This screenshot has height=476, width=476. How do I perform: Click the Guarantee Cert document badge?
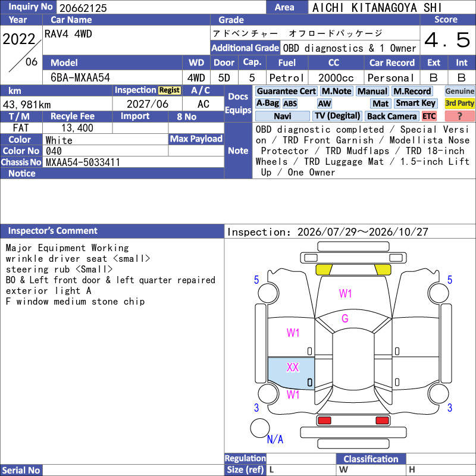286,91
